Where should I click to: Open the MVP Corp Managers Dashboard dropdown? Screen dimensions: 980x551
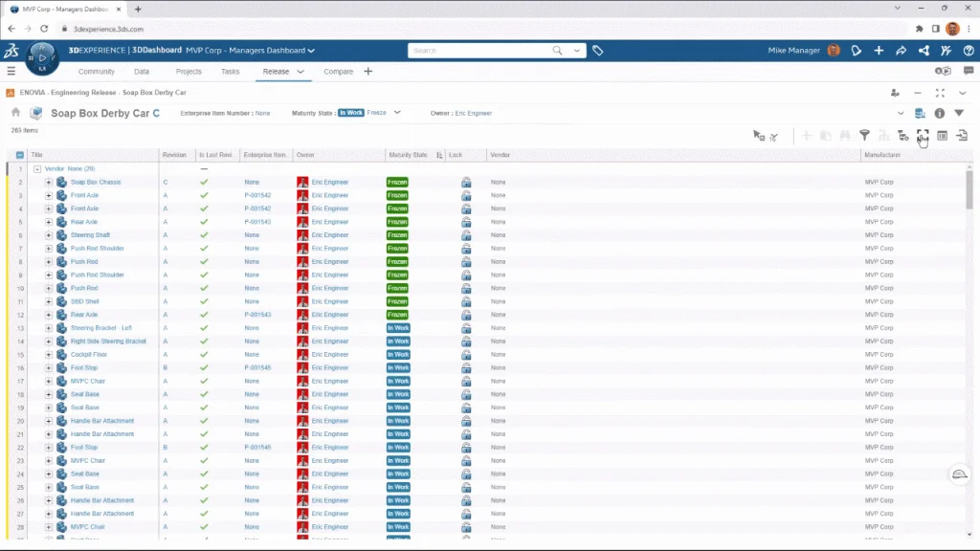click(312, 51)
